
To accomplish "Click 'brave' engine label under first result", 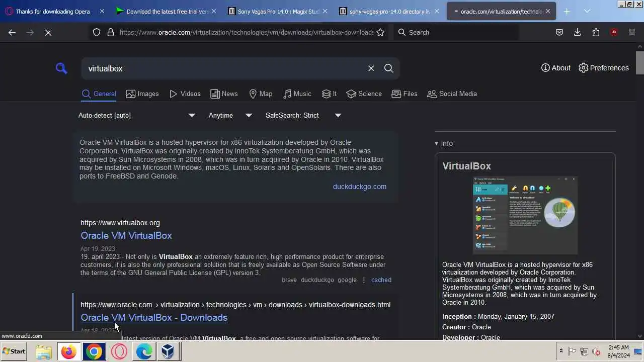I will pyautogui.click(x=289, y=280).
